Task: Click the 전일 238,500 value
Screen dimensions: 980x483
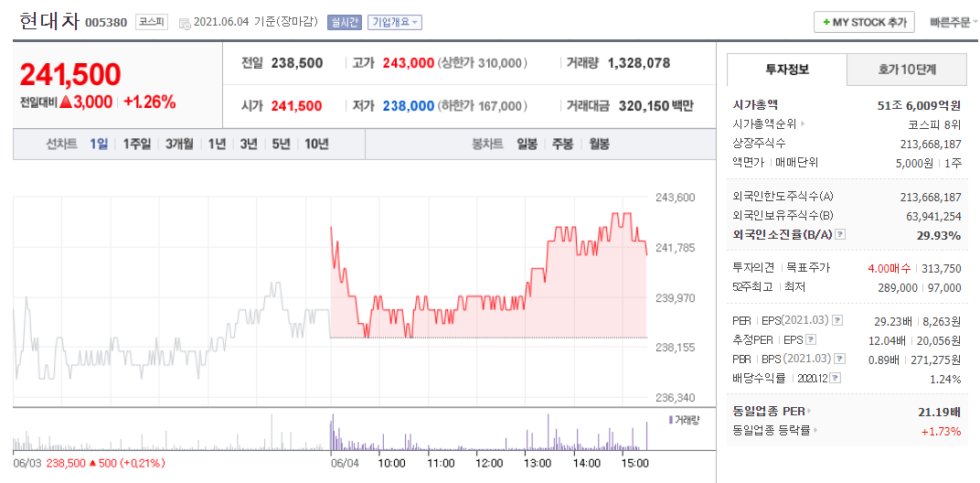Action: tap(297, 62)
